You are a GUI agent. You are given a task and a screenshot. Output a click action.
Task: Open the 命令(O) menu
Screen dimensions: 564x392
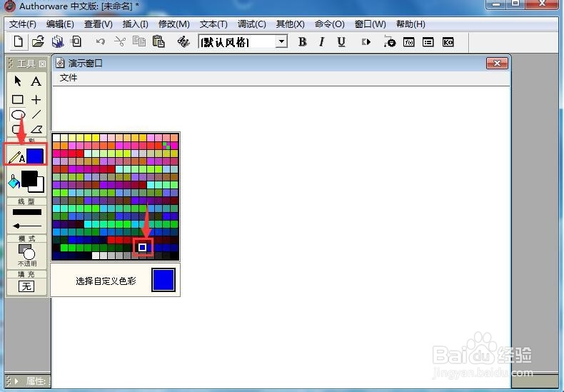pos(330,24)
